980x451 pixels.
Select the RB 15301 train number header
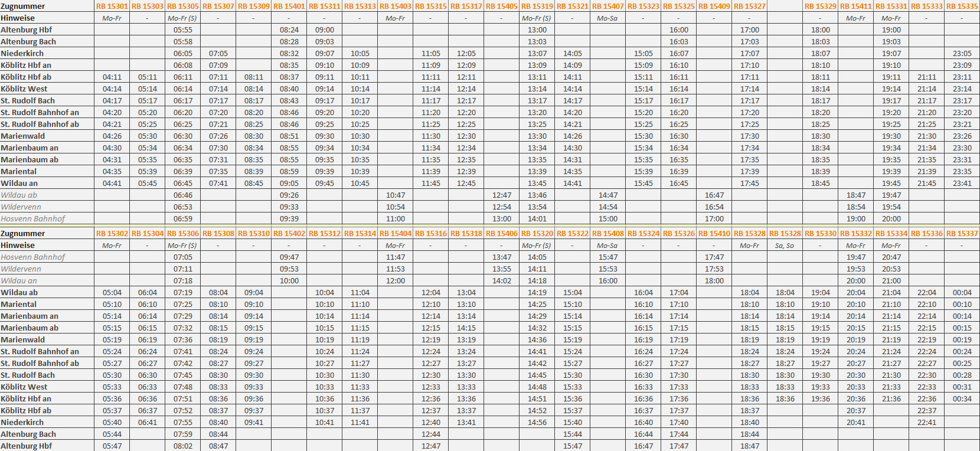(x=112, y=6)
